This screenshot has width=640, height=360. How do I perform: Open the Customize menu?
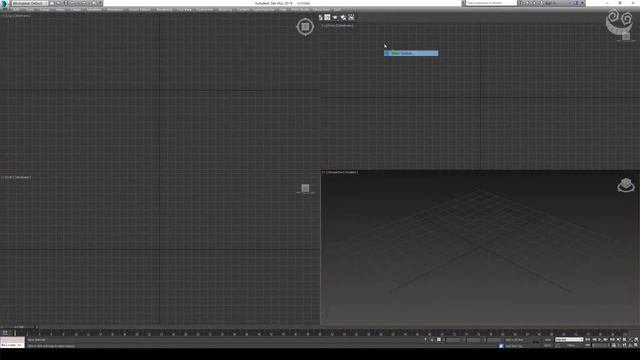tap(204, 10)
